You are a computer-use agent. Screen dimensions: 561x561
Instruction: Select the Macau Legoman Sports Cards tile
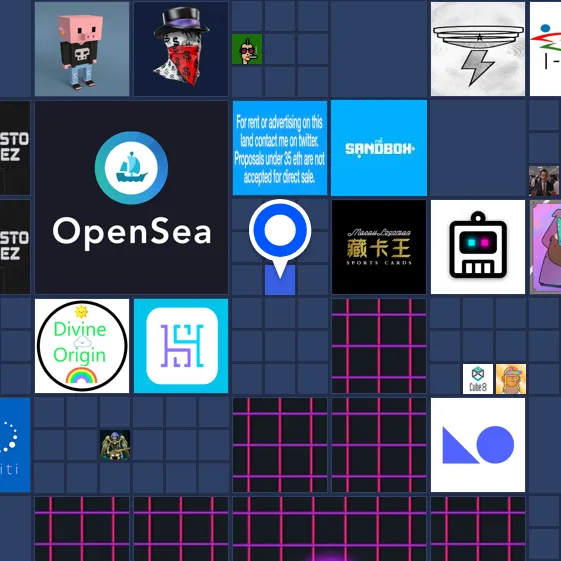(x=379, y=247)
